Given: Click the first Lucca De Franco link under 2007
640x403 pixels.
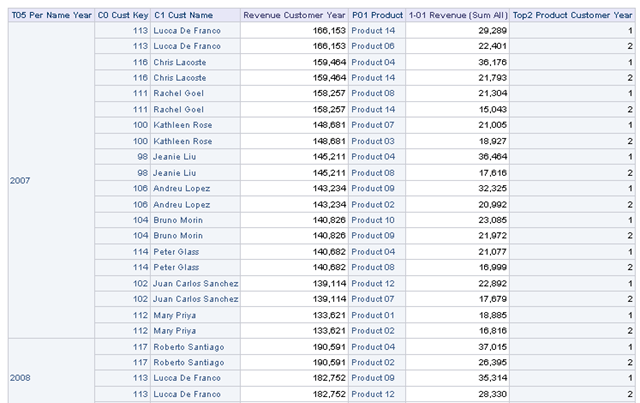Looking at the screenshot, I should click(x=187, y=31).
